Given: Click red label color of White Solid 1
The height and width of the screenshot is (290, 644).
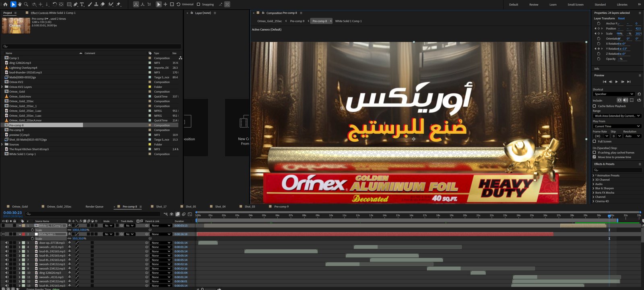Looking at the screenshot, I should coord(23,234).
